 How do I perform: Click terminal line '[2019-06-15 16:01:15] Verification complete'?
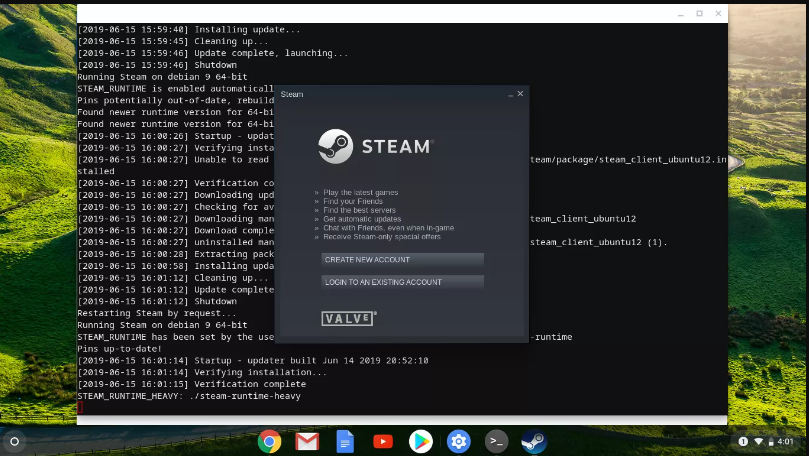[191, 384]
